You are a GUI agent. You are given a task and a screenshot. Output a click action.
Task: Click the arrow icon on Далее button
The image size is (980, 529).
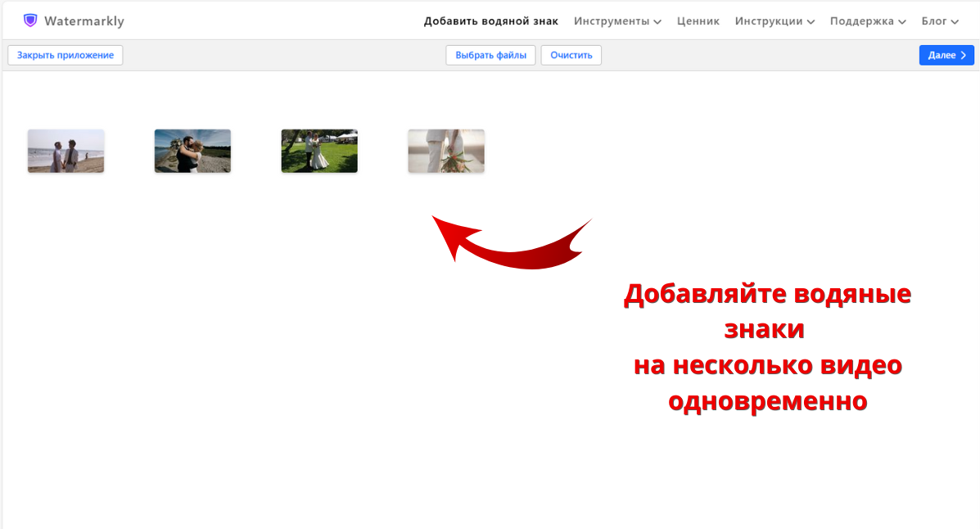point(964,55)
